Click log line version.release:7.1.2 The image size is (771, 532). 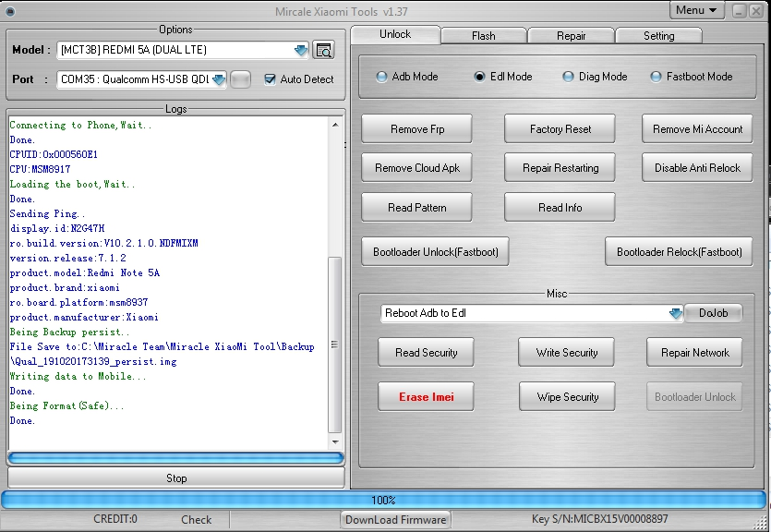click(67, 258)
